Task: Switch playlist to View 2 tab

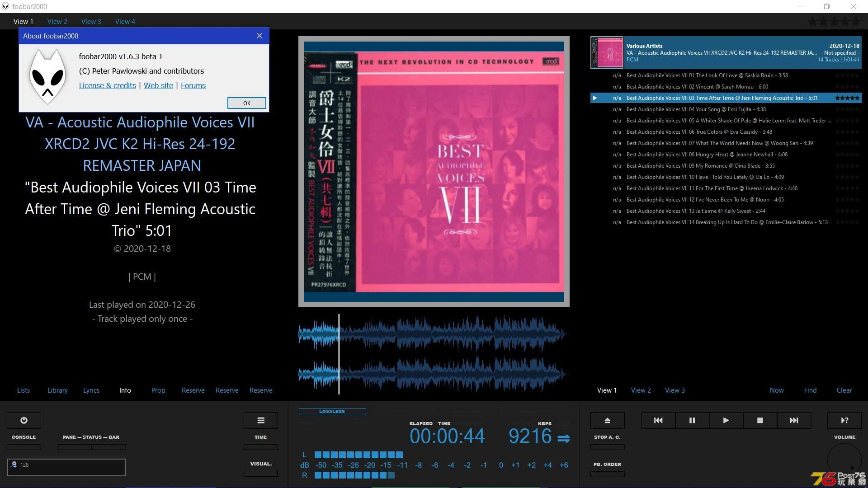Action: 641,390
